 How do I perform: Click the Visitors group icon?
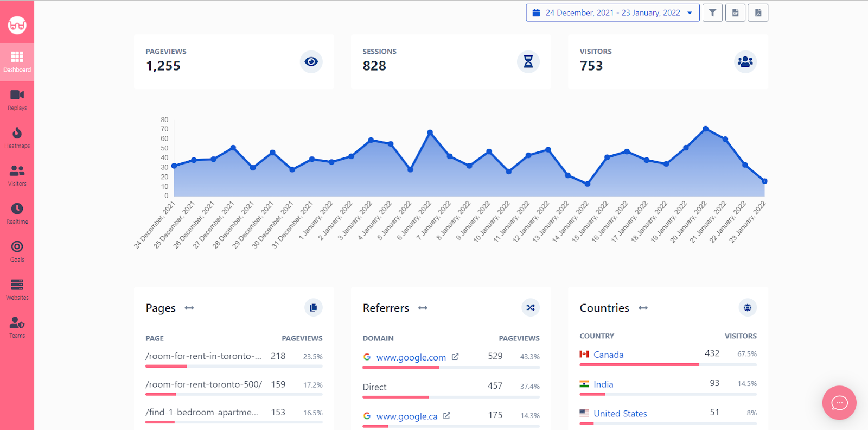click(x=745, y=62)
